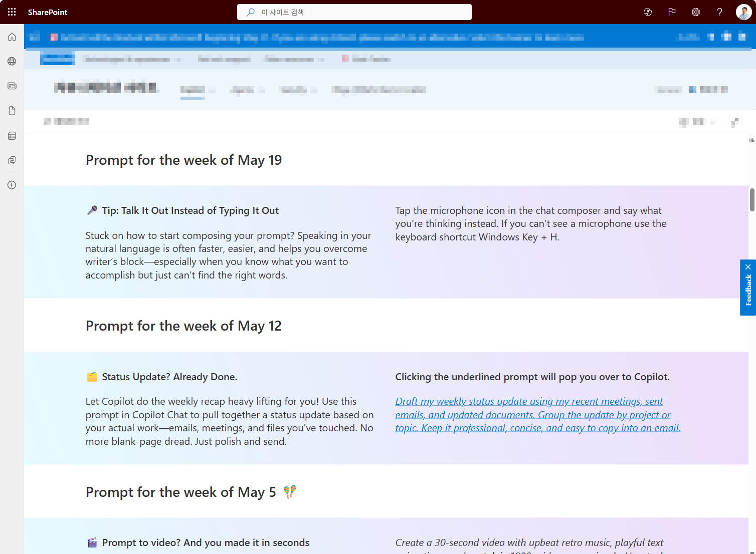Open the account profile picture menu
The width and height of the screenshot is (756, 554).
[x=744, y=12]
